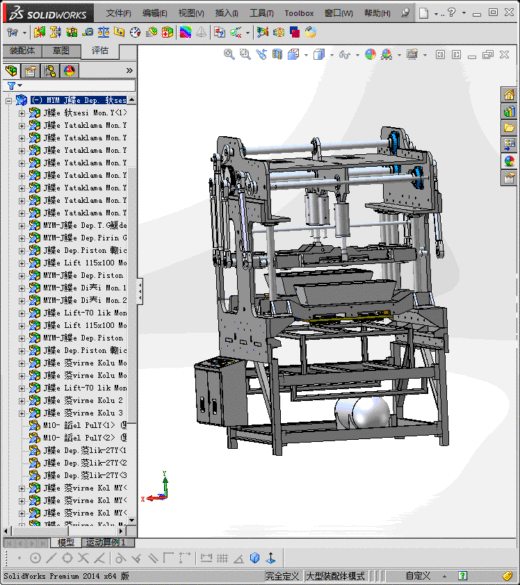Open the DisplayManager color ball tab icon

(x=70, y=71)
